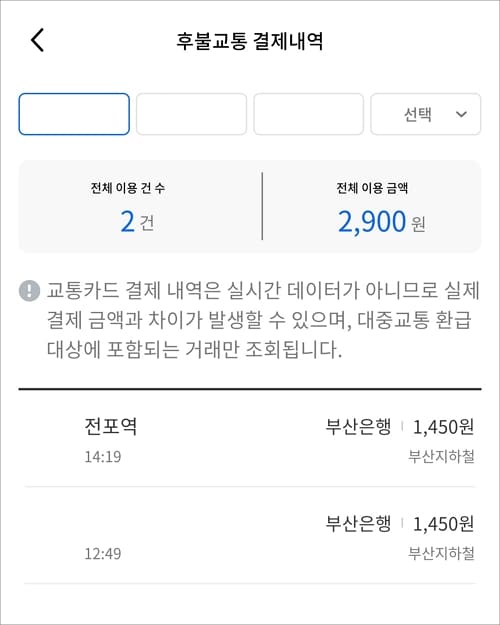Click the 후불교통 결제내역 title
500x625 pixels.
coord(250,41)
